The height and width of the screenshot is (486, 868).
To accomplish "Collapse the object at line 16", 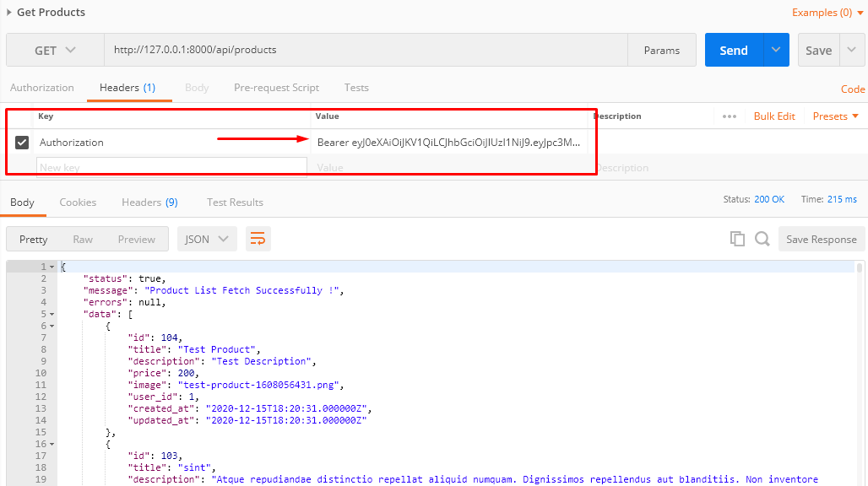I will pos(52,444).
